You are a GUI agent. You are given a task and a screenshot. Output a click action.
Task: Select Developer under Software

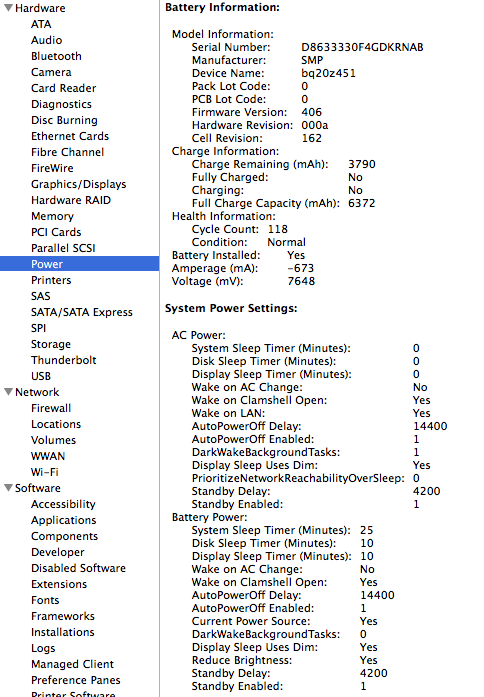[57, 552]
